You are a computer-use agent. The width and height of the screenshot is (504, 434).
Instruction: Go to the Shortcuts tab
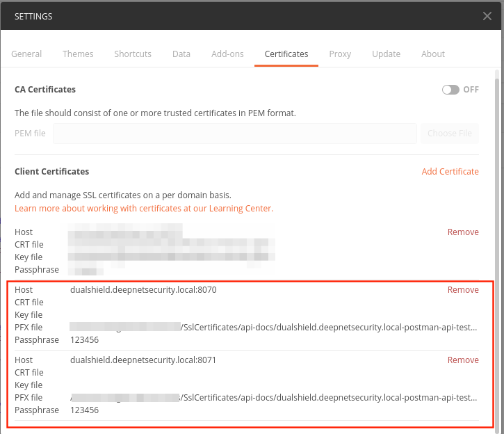point(133,54)
